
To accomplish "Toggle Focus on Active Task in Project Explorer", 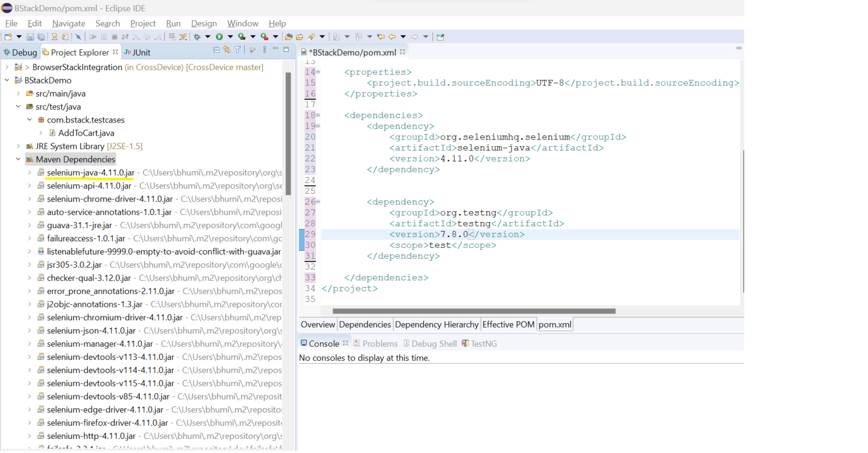I will [x=253, y=50].
